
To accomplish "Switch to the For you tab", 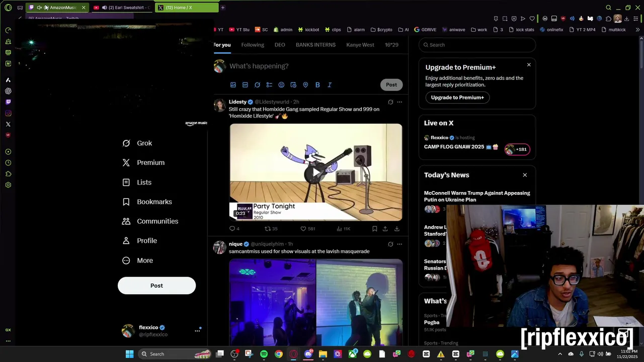I will tap(222, 45).
